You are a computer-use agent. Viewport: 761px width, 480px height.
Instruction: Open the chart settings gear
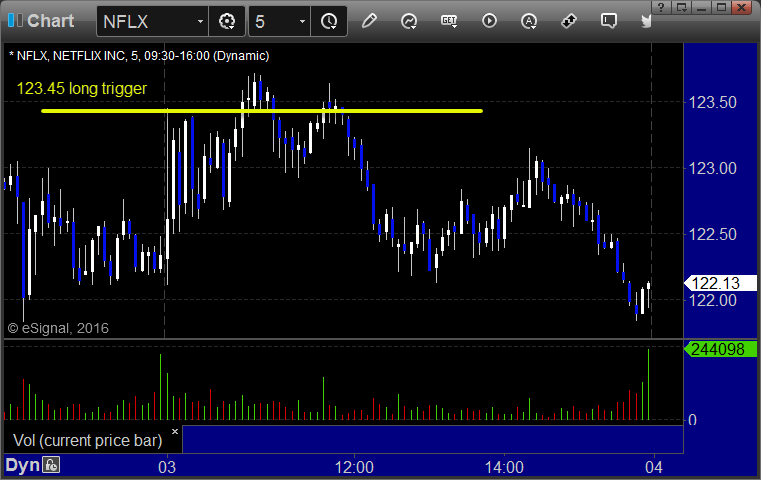click(x=227, y=21)
